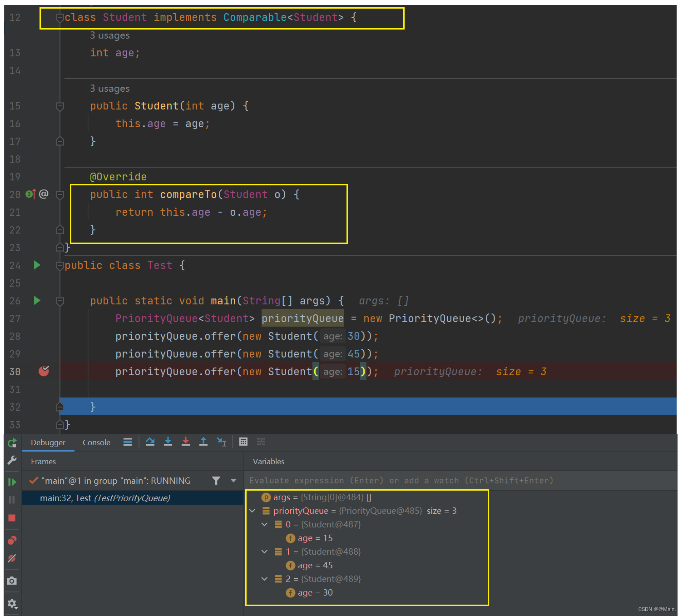
Task: View breakpoints with double red circle icon
Action: (12, 540)
